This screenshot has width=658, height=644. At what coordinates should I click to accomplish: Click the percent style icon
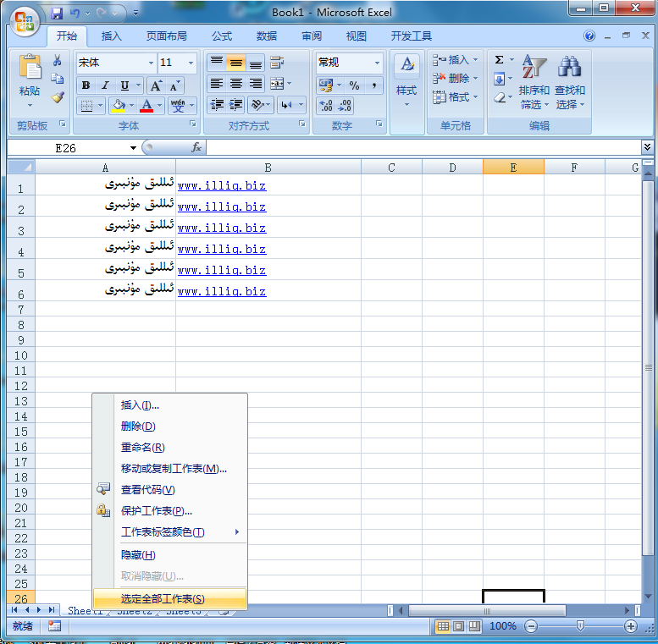354,85
